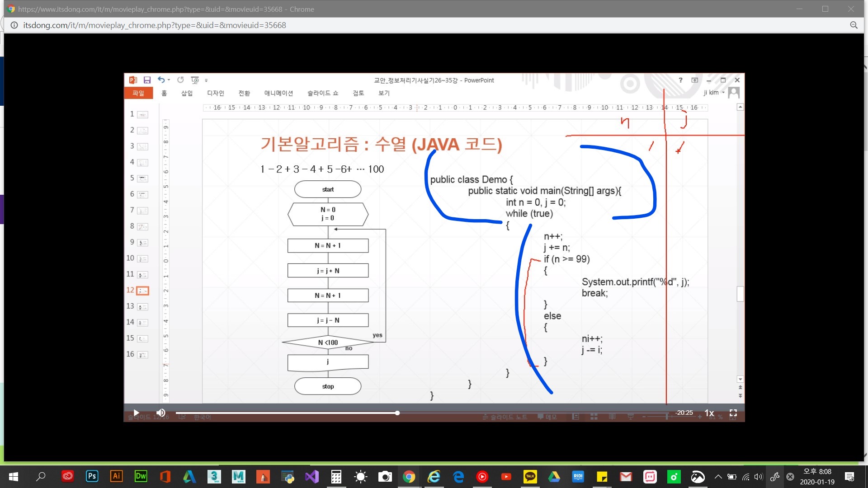Click the undo arrow in PowerPoint
This screenshot has width=868, height=488.
pos(161,80)
